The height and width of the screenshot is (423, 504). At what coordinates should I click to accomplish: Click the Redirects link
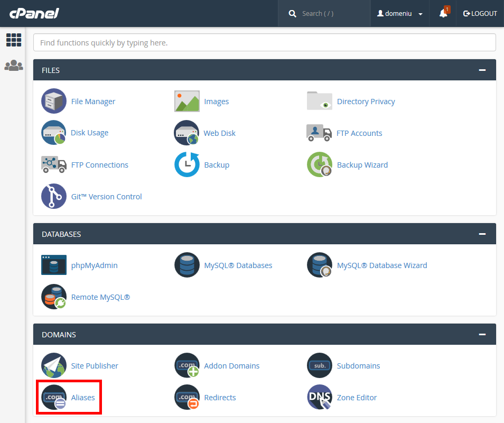point(220,398)
